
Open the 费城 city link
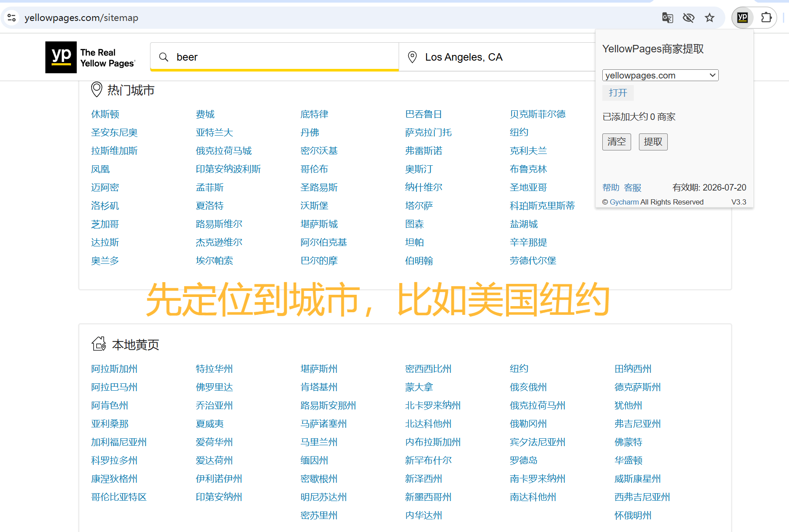(x=205, y=114)
